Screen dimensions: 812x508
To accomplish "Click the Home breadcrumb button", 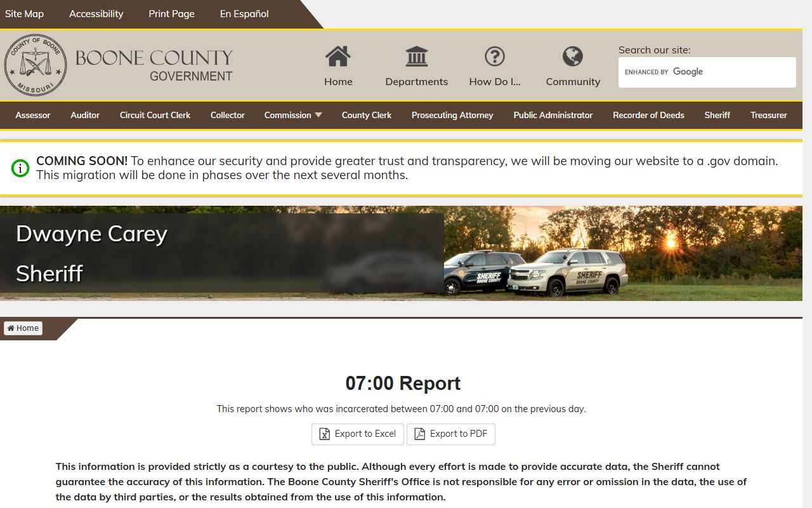I will click(x=23, y=328).
